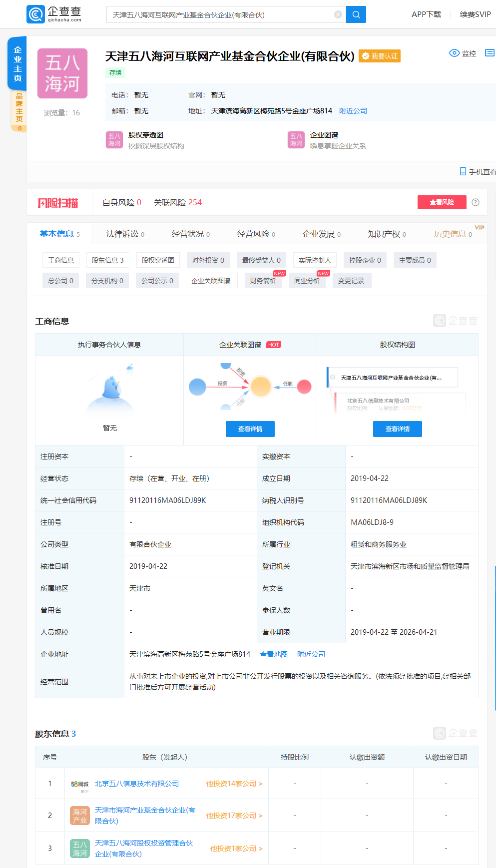Image resolution: width=496 pixels, height=868 pixels.
Task: Click the red 查看风险 button
Action: click(442, 202)
